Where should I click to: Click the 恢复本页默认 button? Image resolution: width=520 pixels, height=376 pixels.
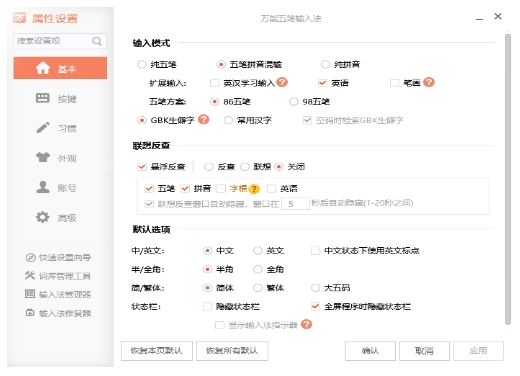(x=157, y=351)
